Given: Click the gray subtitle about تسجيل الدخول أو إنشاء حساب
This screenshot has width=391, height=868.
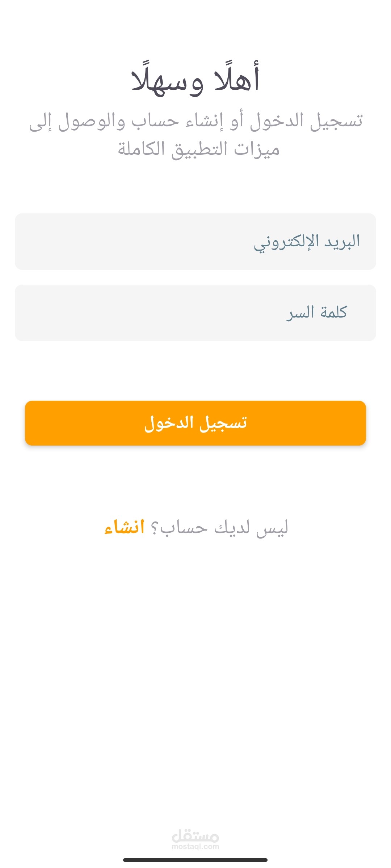Looking at the screenshot, I should click(x=195, y=121).
